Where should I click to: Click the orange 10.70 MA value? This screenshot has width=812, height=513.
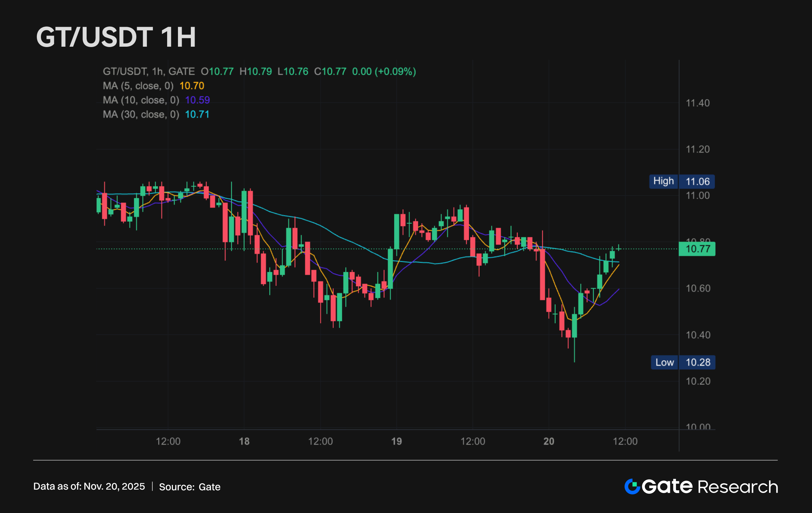[192, 86]
